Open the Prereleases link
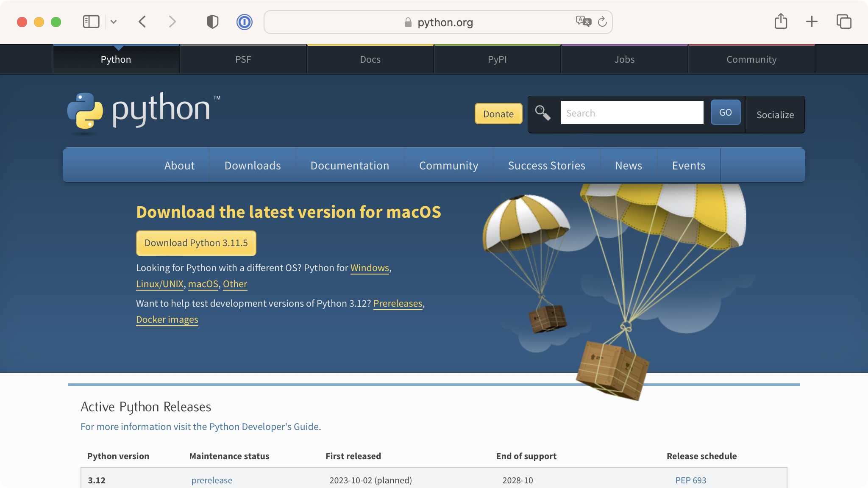The image size is (868, 488). (x=398, y=303)
